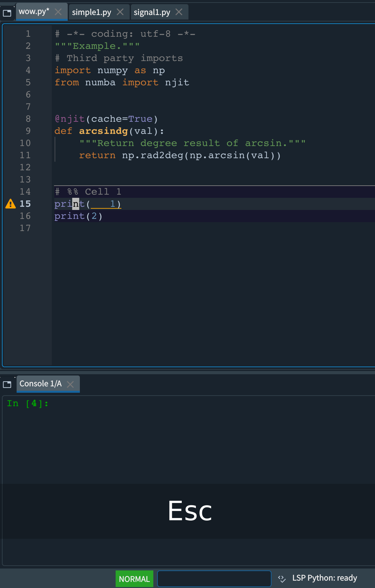This screenshot has height=588, width=375.
Task: Focus the vim command input field
Action: coord(214,579)
